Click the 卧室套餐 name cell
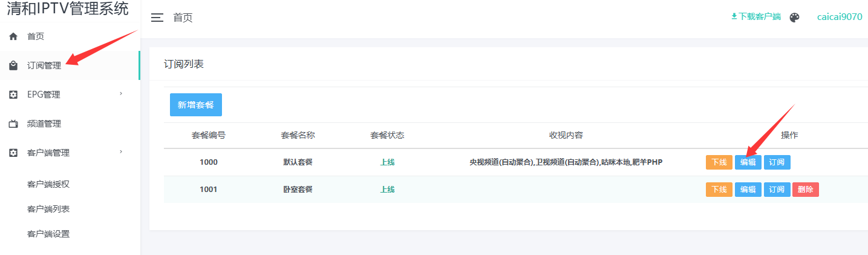This screenshot has width=868, height=255. tap(298, 190)
